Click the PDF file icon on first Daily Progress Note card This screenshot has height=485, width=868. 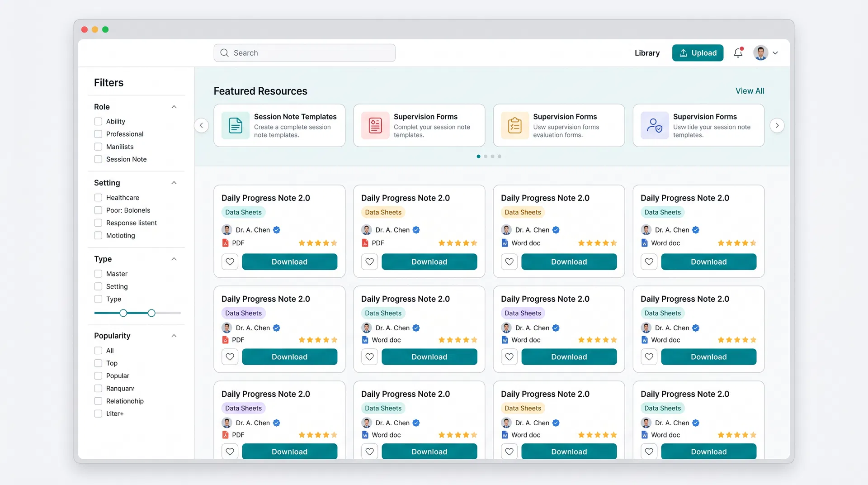coord(225,242)
